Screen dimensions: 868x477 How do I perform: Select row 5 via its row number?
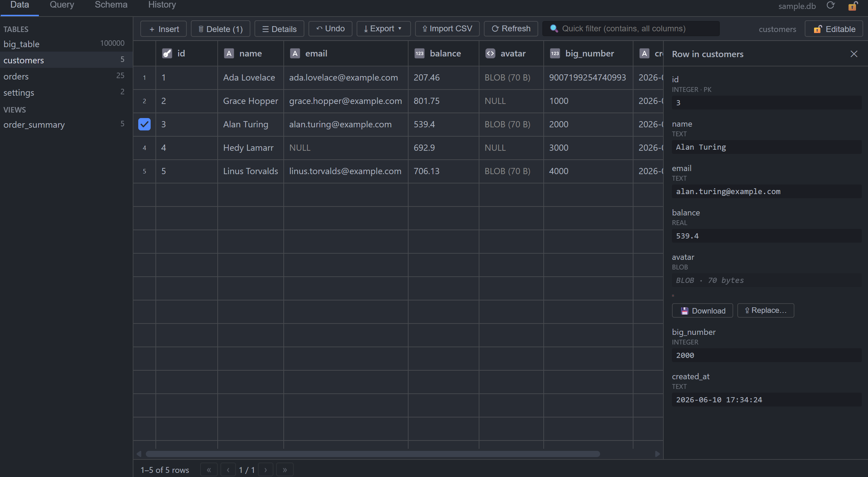144,171
